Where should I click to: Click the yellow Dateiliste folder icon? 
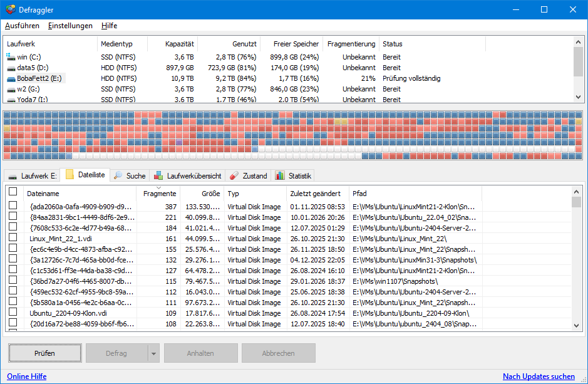(70, 175)
